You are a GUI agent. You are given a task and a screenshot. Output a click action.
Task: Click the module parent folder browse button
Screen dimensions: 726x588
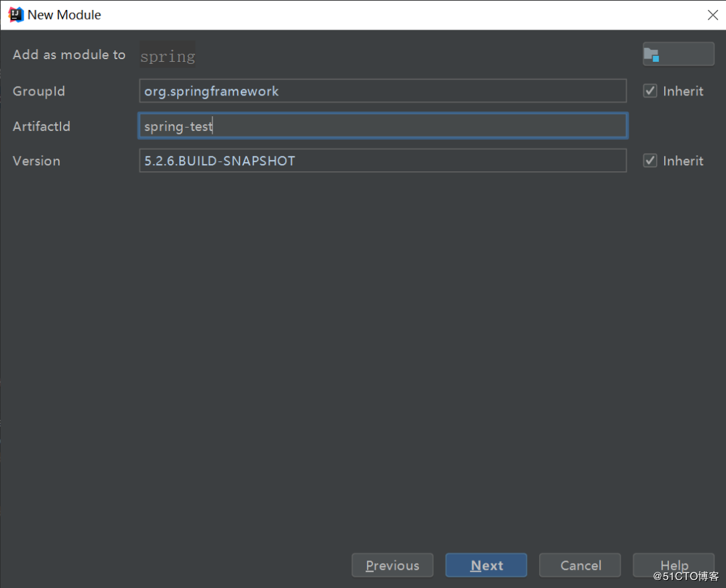(678, 54)
